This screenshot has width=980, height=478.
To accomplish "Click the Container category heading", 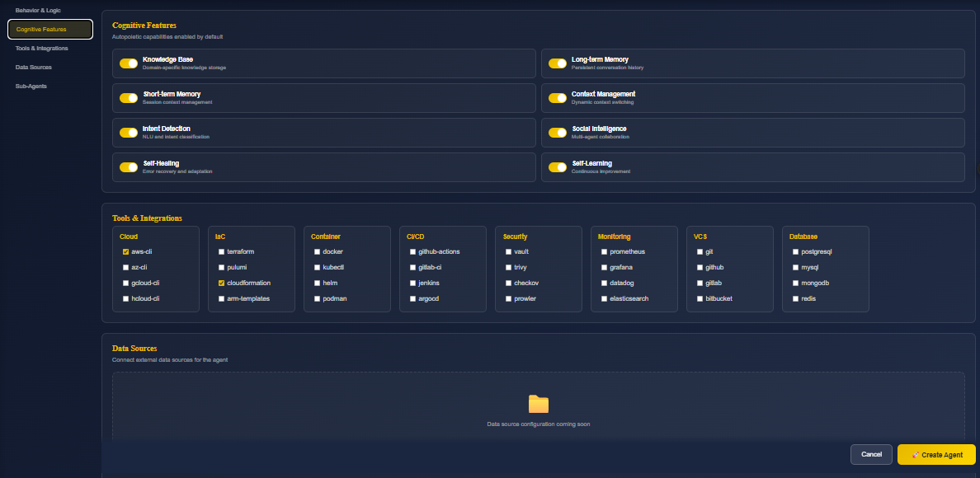I will (x=326, y=237).
